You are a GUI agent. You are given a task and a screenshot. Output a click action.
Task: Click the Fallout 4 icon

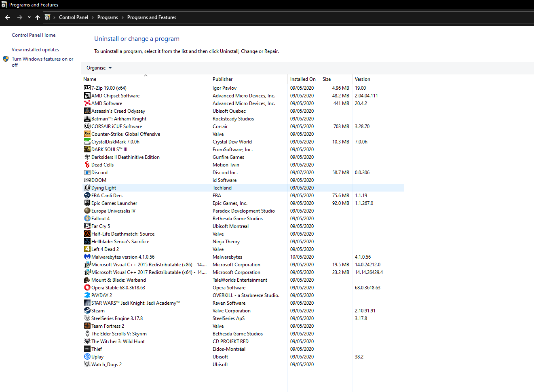(87, 219)
